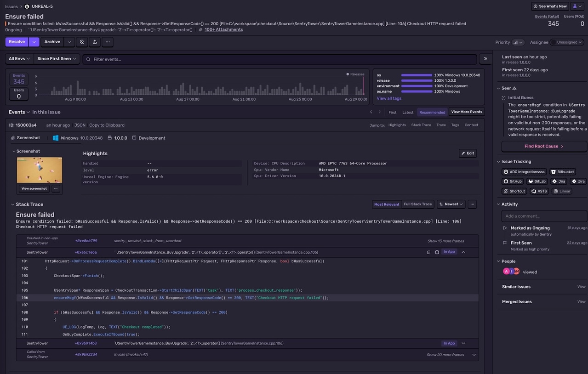Viewport: 588px width, 374px height.
Task: Expand the collapsed frame at address +0x9b914b3
Action: (463, 343)
